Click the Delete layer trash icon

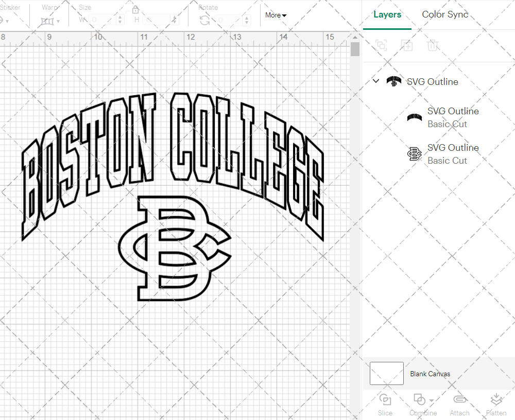433,45
